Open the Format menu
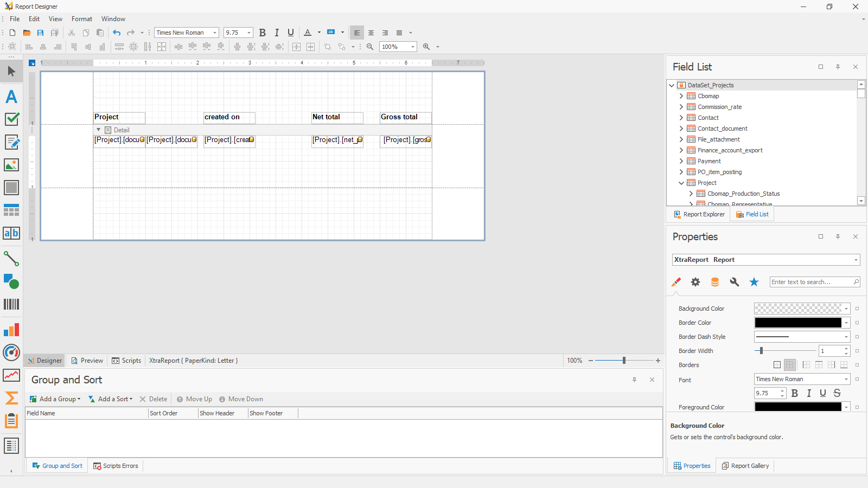The height and width of the screenshot is (488, 868). click(x=82, y=19)
